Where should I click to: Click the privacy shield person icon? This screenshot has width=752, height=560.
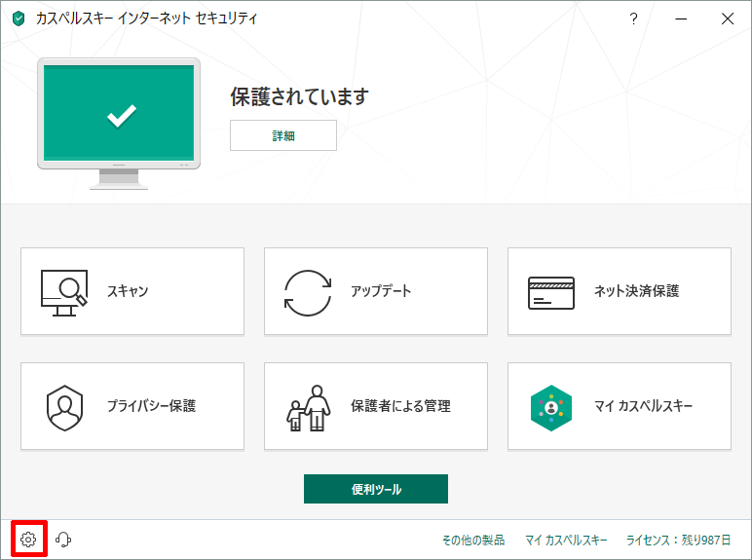(x=64, y=408)
